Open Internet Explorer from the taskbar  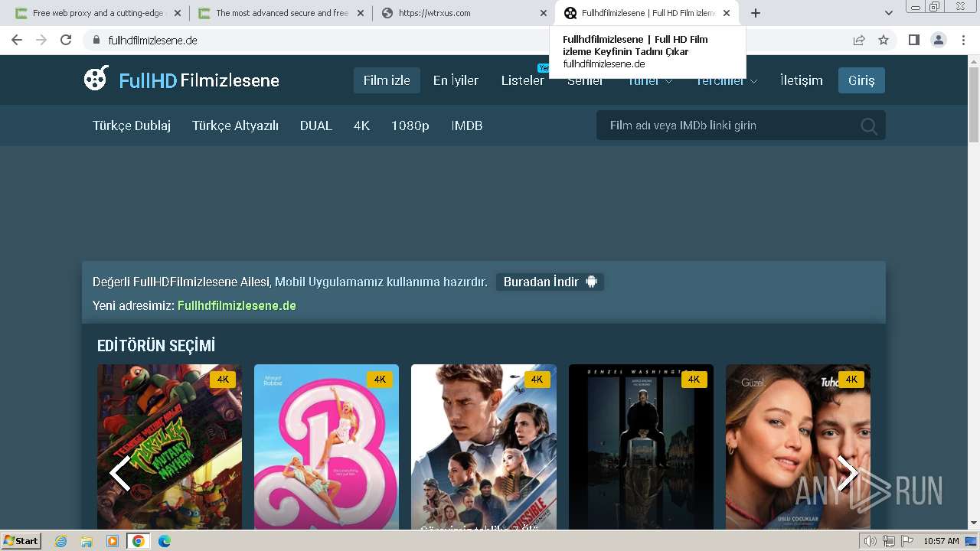click(61, 541)
